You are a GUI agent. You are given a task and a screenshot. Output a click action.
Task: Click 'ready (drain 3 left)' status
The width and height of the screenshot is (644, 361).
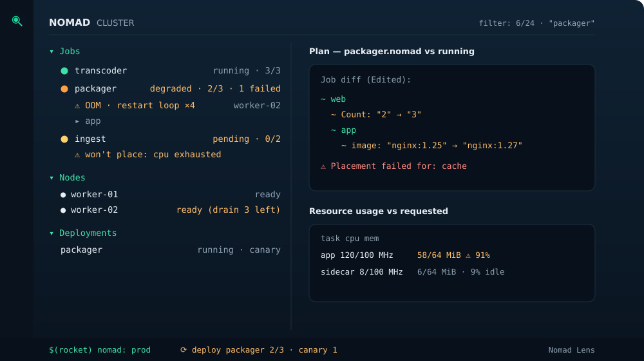click(x=229, y=210)
